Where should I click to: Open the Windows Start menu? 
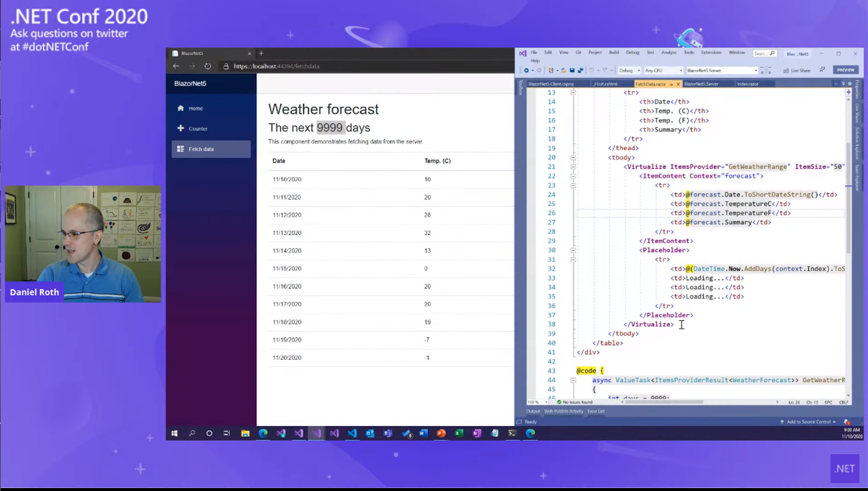coord(174,433)
